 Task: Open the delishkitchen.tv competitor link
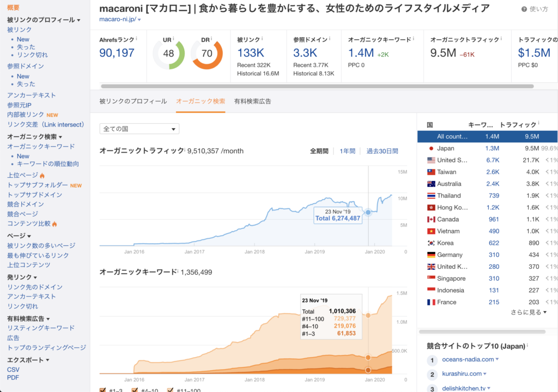tap(464, 388)
